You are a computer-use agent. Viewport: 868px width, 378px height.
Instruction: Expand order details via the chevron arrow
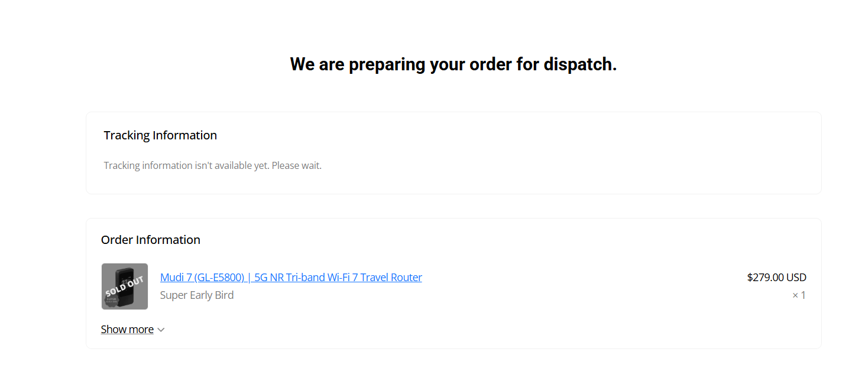point(161,330)
